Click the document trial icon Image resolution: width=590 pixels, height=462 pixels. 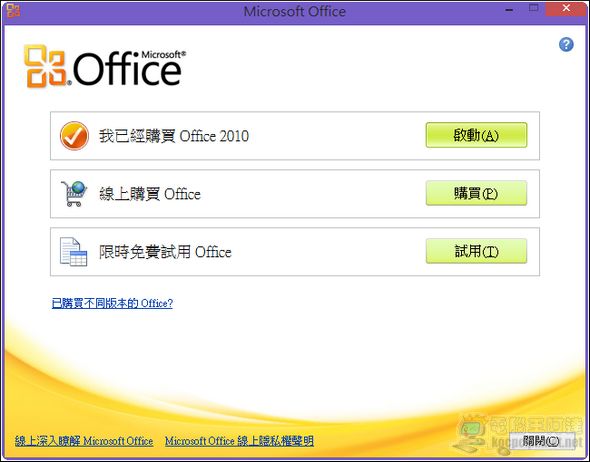tap(73, 252)
